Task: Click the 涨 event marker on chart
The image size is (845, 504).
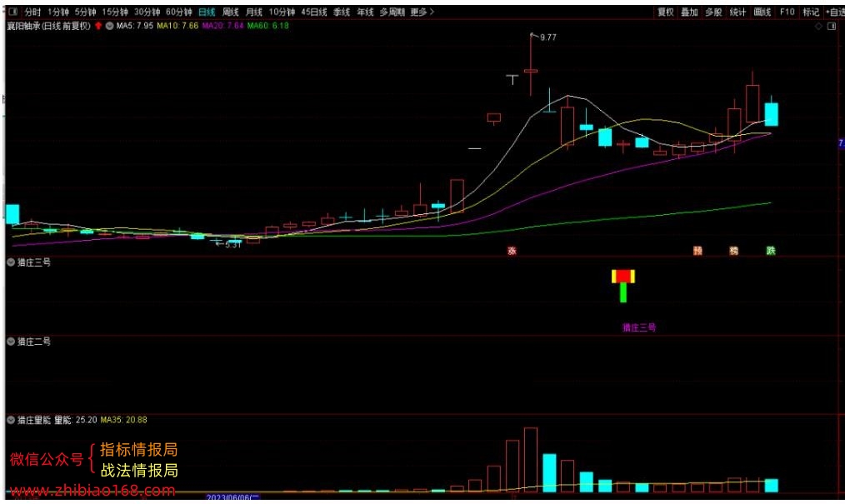Action: 512,251
